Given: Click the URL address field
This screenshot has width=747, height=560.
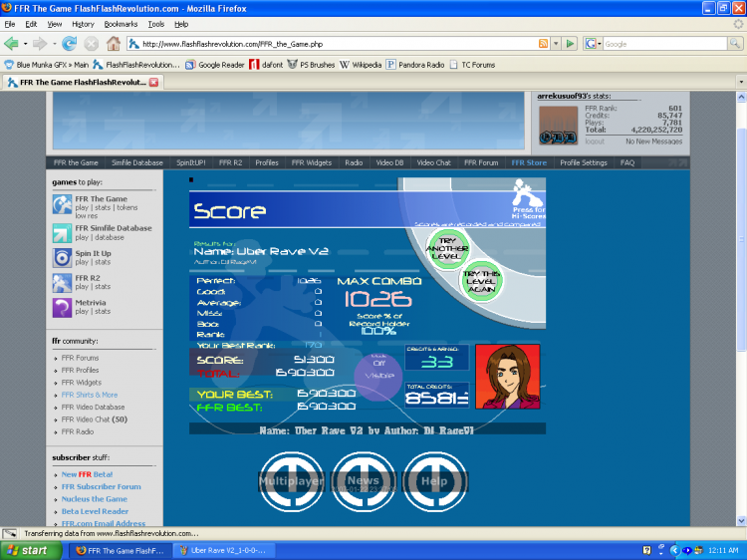Looking at the screenshot, I should pos(339,44).
